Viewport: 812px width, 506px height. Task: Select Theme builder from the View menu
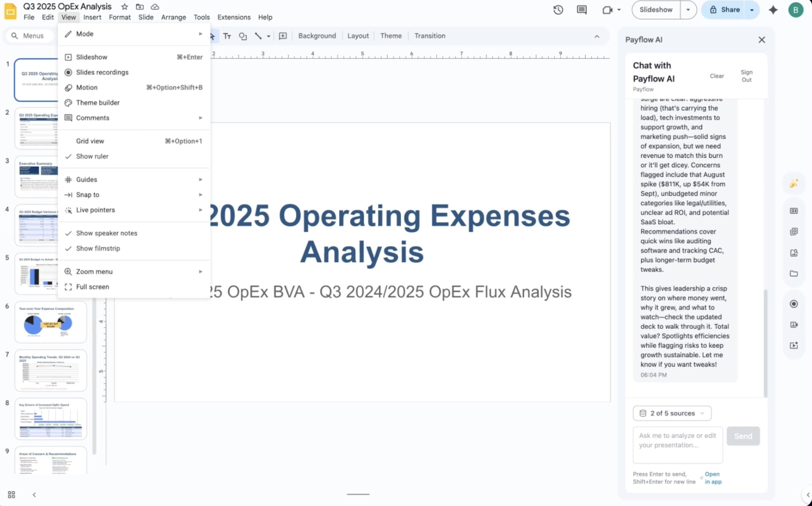click(98, 102)
